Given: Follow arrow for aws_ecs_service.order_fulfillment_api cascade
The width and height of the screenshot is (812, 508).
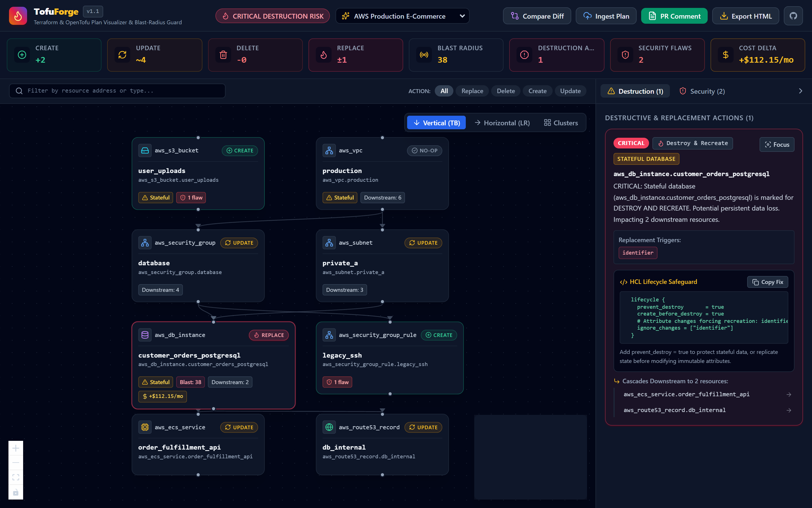Looking at the screenshot, I should point(789,395).
